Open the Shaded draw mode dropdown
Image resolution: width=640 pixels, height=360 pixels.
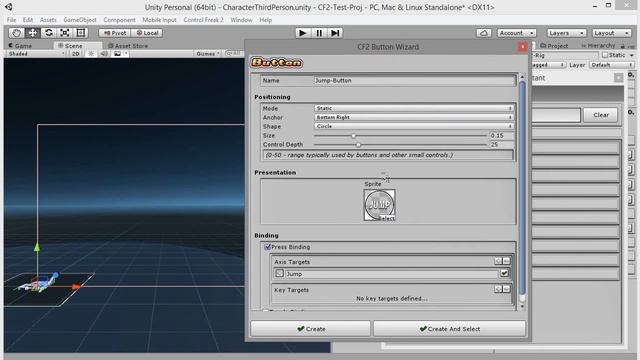[36, 54]
